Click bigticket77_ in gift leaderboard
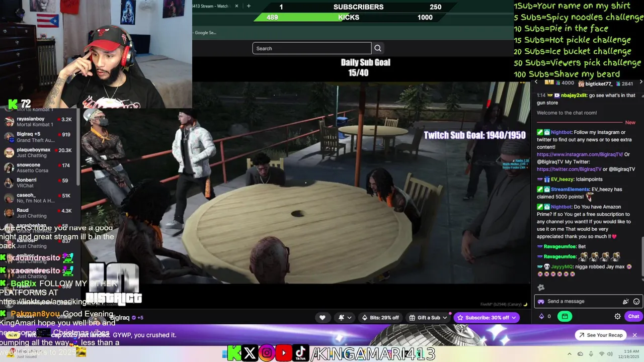 [599, 84]
